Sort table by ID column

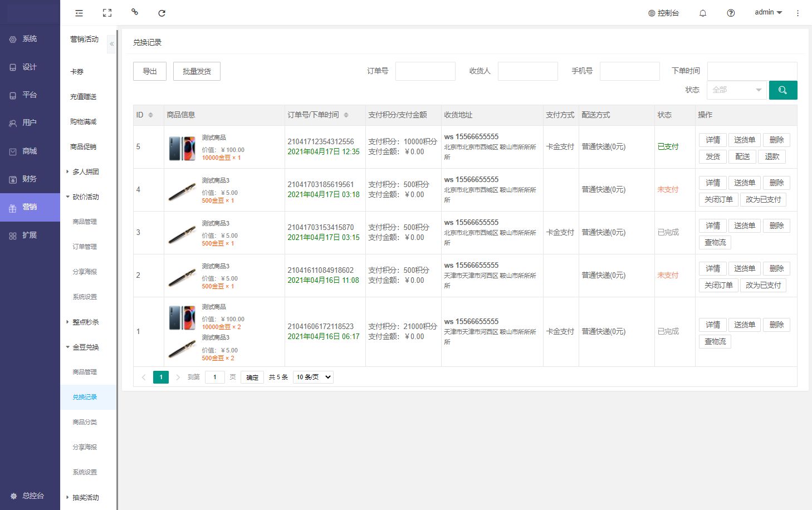pos(150,115)
